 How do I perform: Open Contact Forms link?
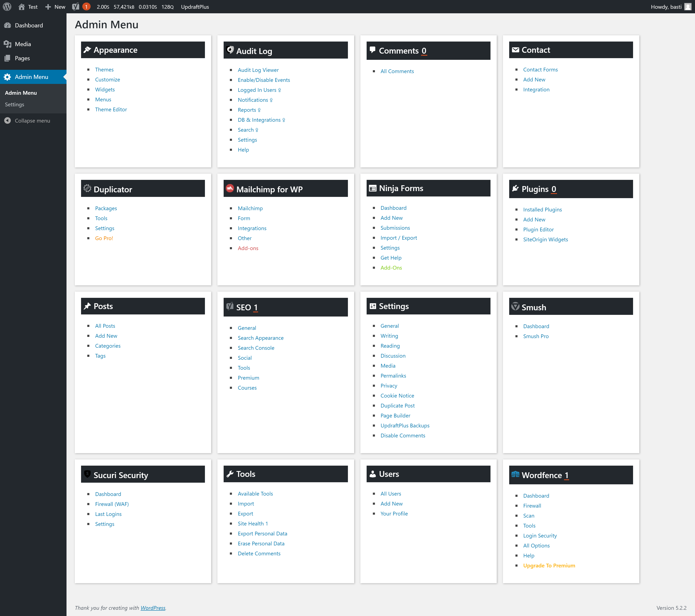coord(540,70)
